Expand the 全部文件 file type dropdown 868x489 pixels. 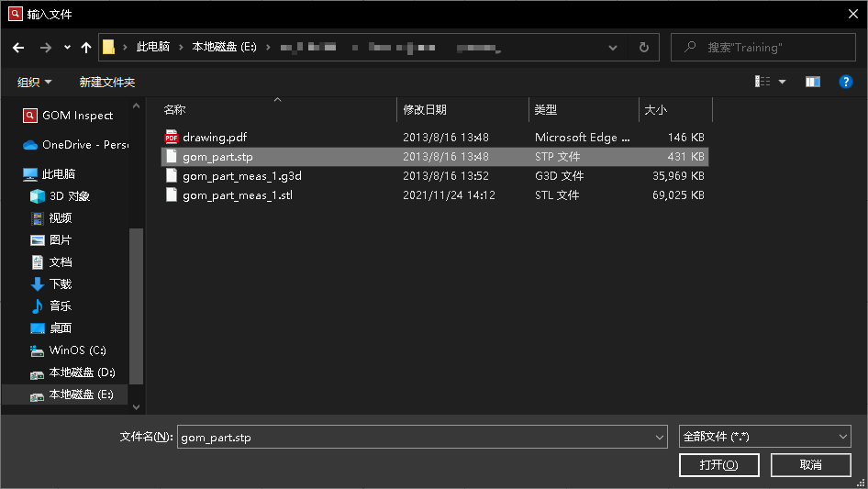[x=764, y=437]
